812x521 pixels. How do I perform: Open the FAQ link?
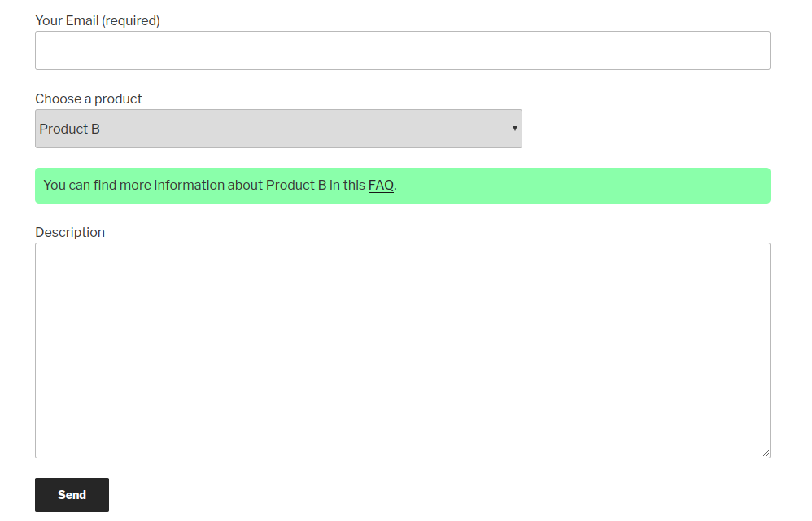coord(381,186)
